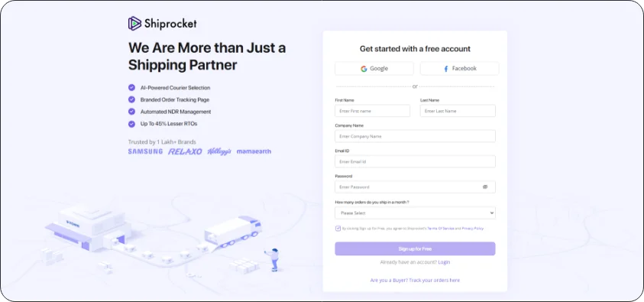Screen dimensions: 644x302
Task: Toggle password visibility eye icon
Action: pos(485,187)
